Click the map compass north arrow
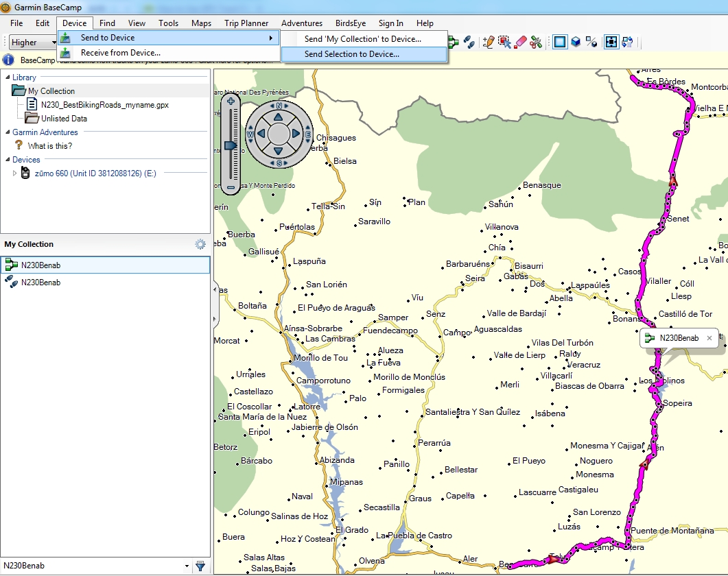728x576 pixels. click(x=279, y=106)
